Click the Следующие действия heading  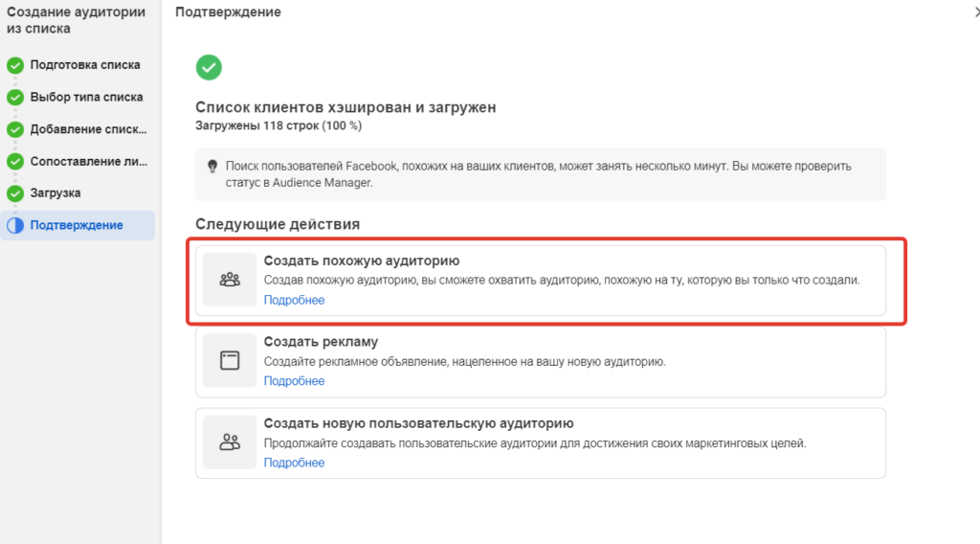[x=278, y=224]
